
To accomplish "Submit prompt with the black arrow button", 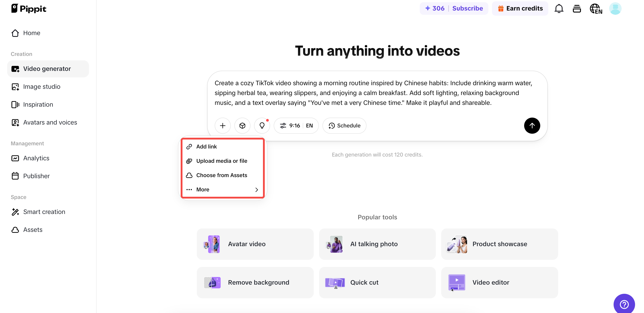I will click(532, 125).
